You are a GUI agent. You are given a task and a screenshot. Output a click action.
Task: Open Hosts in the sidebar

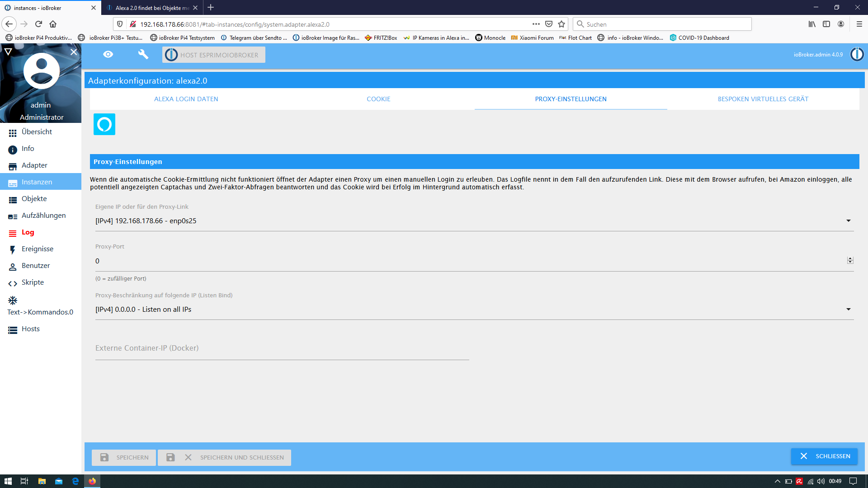click(41, 329)
